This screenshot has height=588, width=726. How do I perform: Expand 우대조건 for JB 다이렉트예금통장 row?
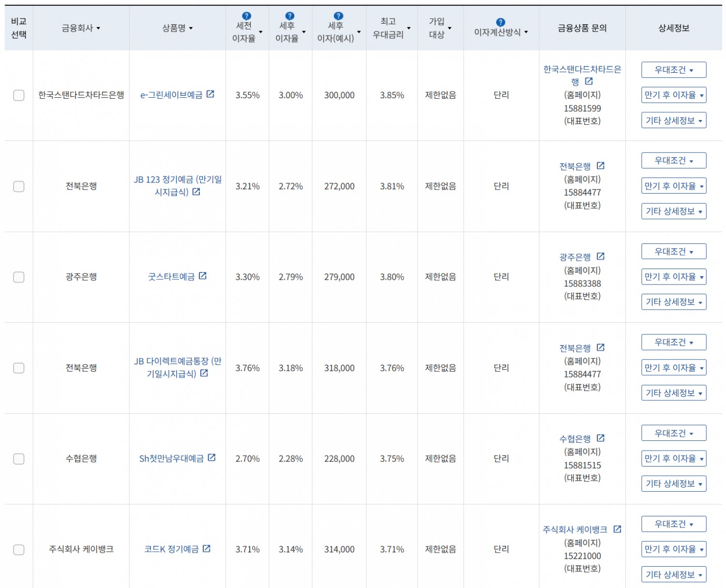pos(674,342)
